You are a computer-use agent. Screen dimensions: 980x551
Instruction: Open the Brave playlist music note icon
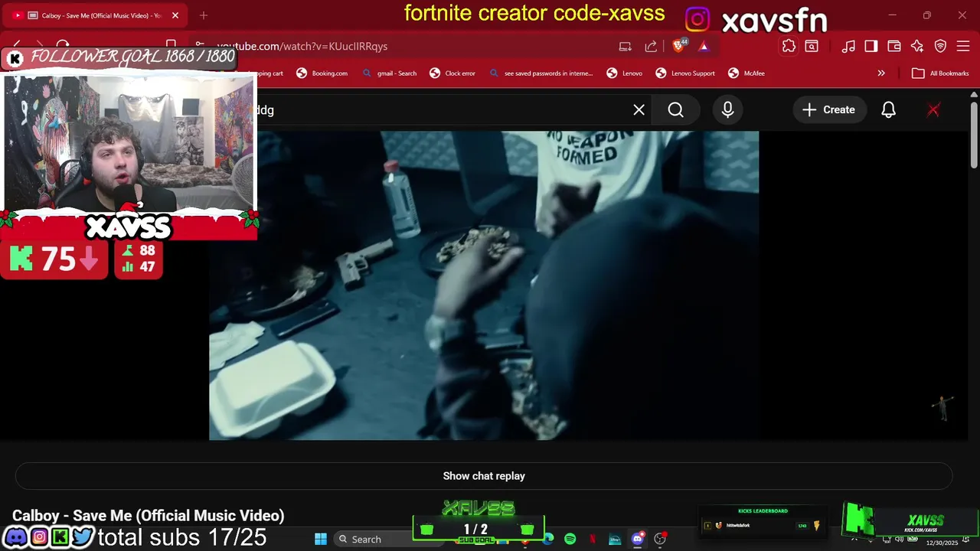click(x=848, y=46)
